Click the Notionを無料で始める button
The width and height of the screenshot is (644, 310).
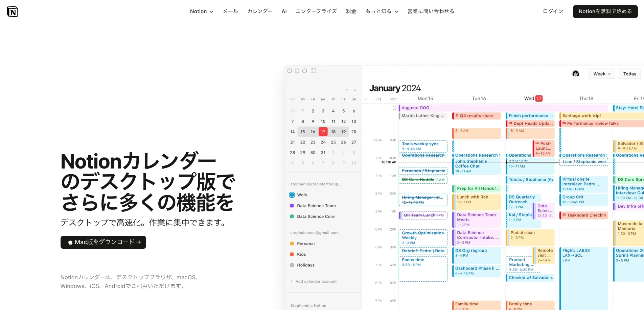point(605,11)
